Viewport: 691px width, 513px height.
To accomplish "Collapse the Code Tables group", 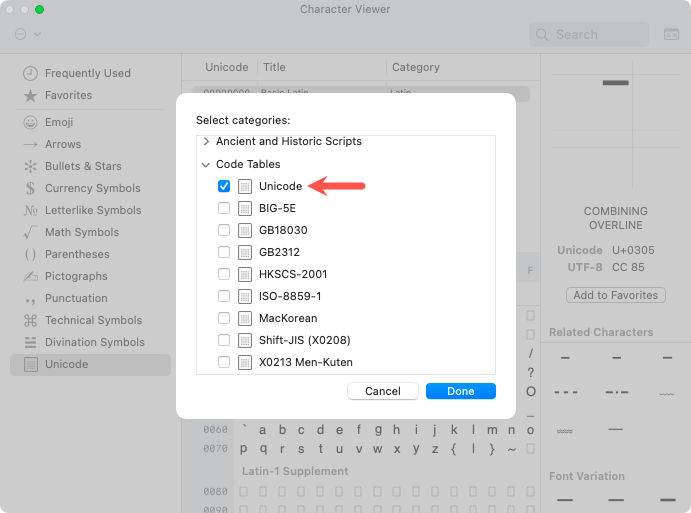I will click(x=206, y=164).
